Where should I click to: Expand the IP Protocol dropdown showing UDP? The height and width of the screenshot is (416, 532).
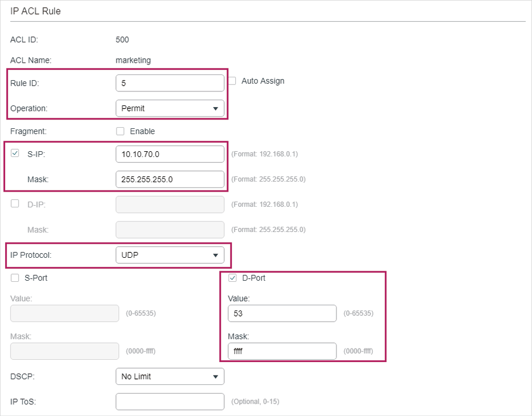click(170, 255)
